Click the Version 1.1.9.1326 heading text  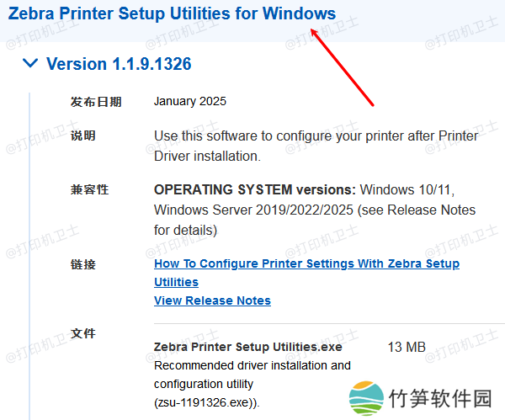[x=119, y=64]
